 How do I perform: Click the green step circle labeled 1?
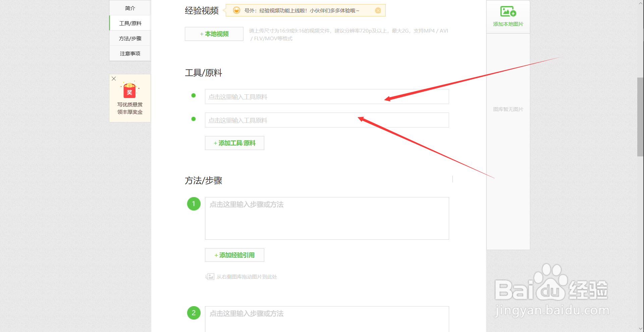click(194, 204)
